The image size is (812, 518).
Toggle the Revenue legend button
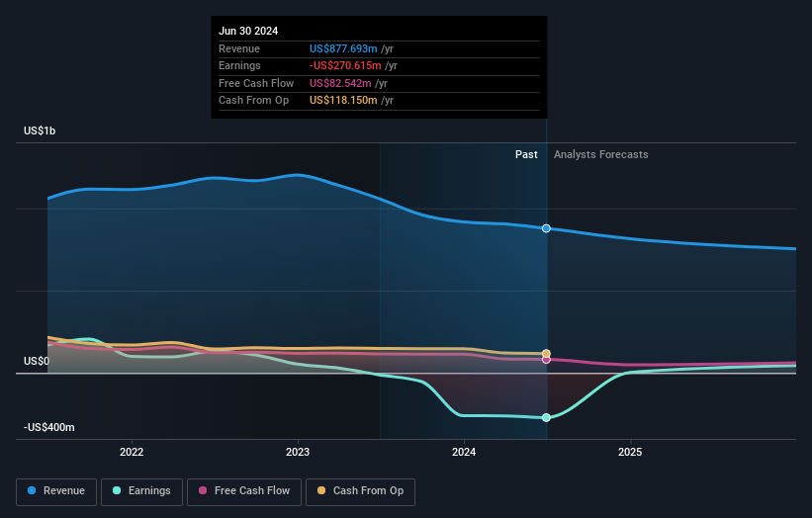click(56, 491)
